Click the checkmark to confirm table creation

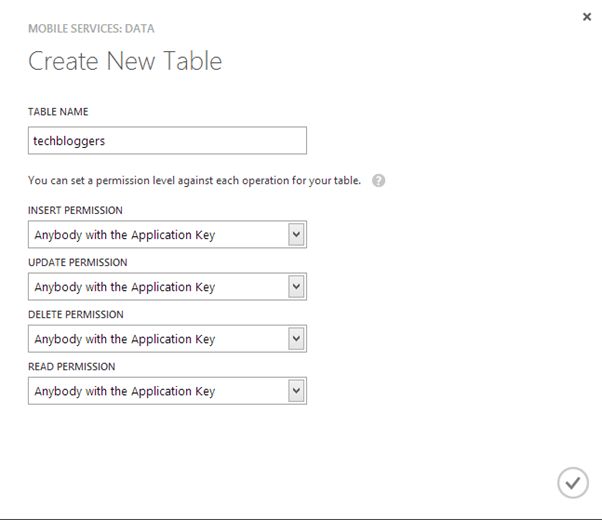(572, 483)
